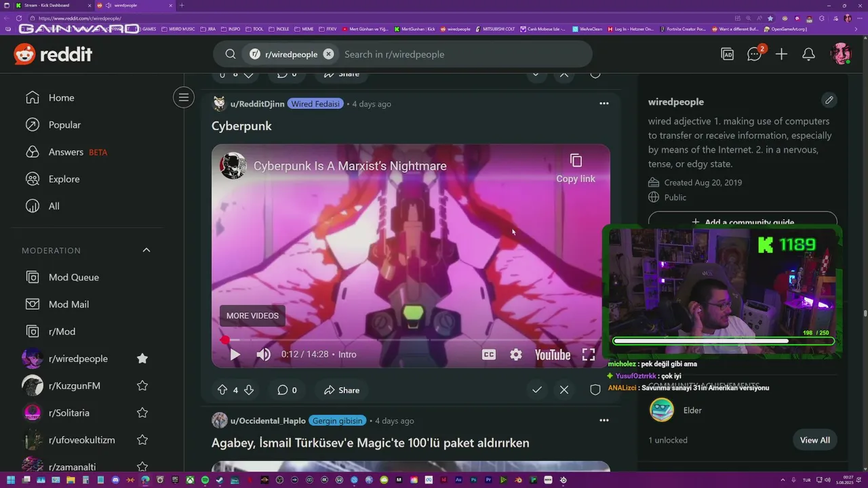The height and width of the screenshot is (488, 868).
Task: Open Spotify from taskbar
Action: coord(205,480)
